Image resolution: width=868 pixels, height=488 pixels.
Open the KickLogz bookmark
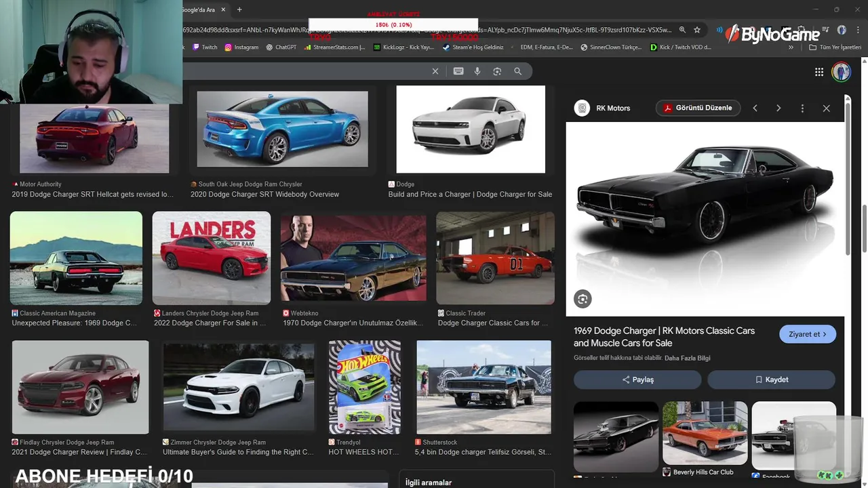tap(403, 47)
